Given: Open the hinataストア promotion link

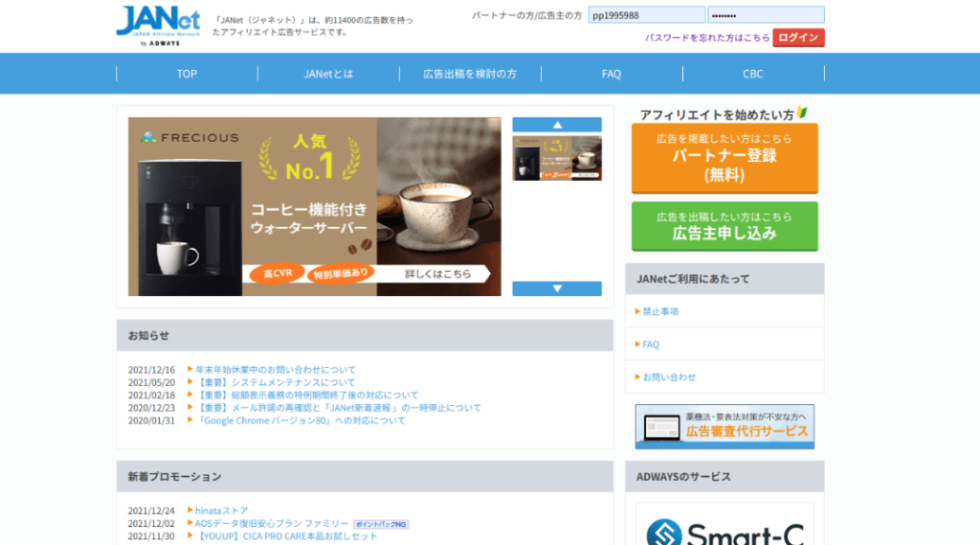Looking at the screenshot, I should tap(221, 511).
